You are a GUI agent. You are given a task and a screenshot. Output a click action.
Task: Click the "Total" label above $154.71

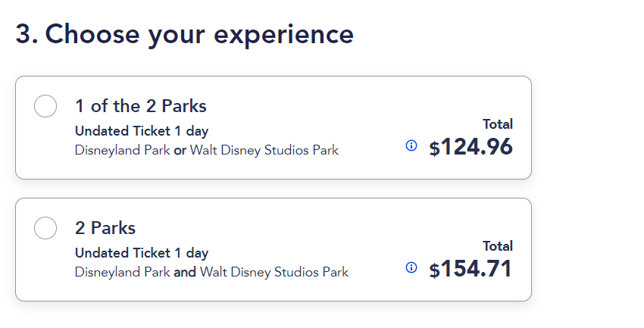tap(498, 246)
